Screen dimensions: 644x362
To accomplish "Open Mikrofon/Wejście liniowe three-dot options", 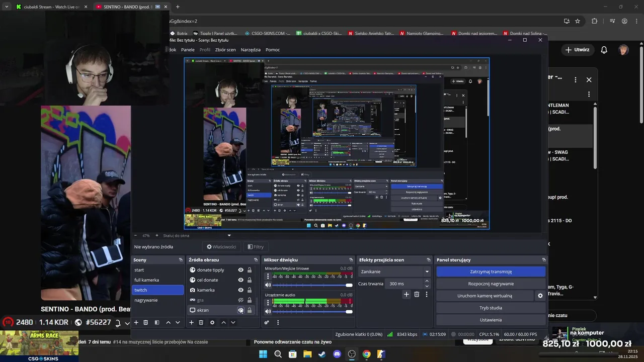I will click(x=268, y=276).
